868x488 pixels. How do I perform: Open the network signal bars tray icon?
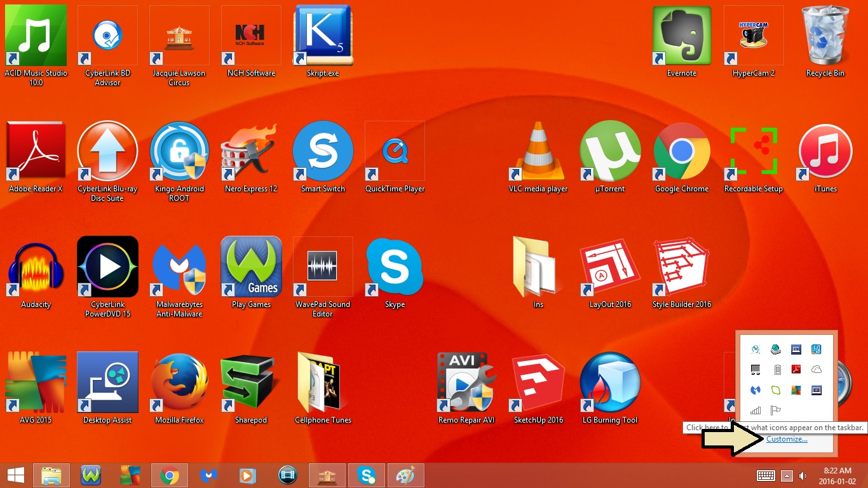[x=756, y=410]
